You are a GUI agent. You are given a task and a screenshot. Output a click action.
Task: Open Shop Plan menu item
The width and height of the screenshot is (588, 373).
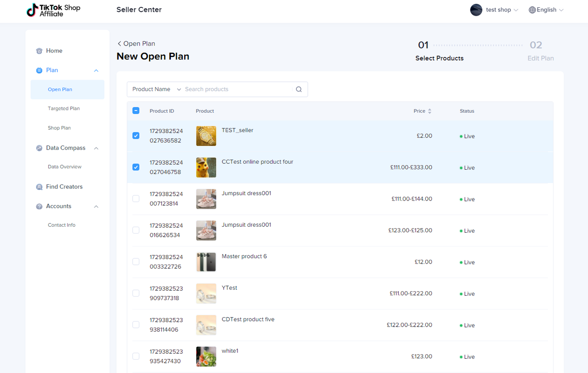(59, 128)
